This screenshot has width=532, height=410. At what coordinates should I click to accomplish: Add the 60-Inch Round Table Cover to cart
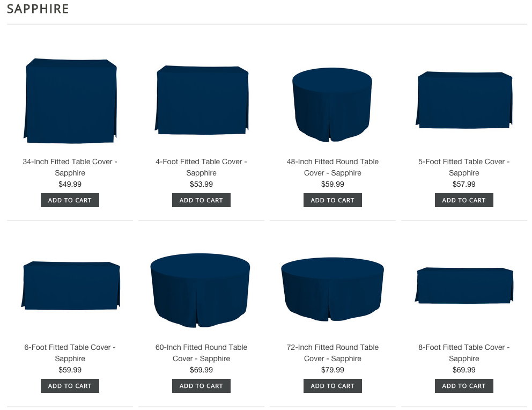coord(201,386)
